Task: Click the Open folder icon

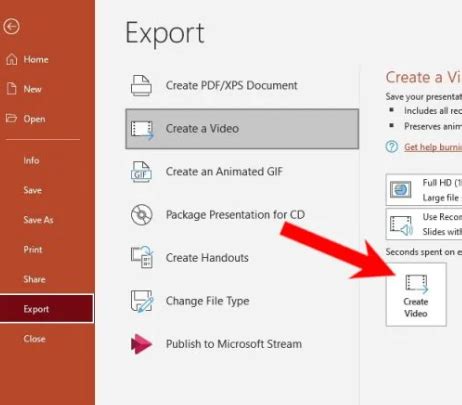Action: click(11, 118)
